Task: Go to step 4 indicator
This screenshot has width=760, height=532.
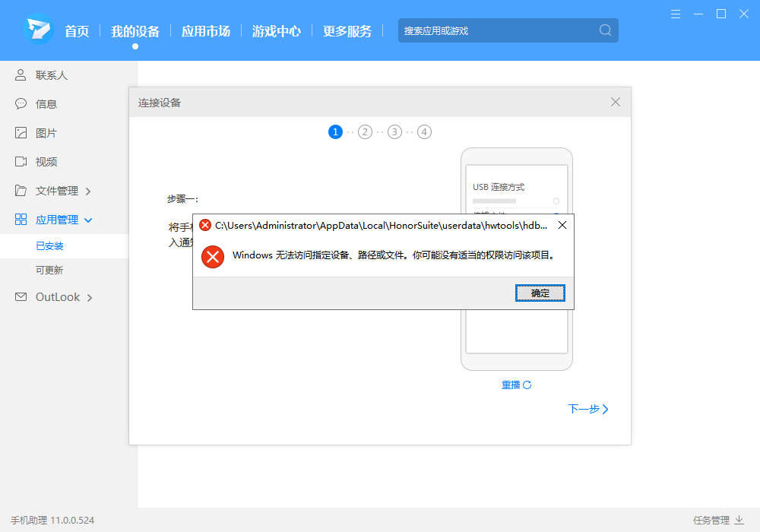Action: (x=424, y=131)
